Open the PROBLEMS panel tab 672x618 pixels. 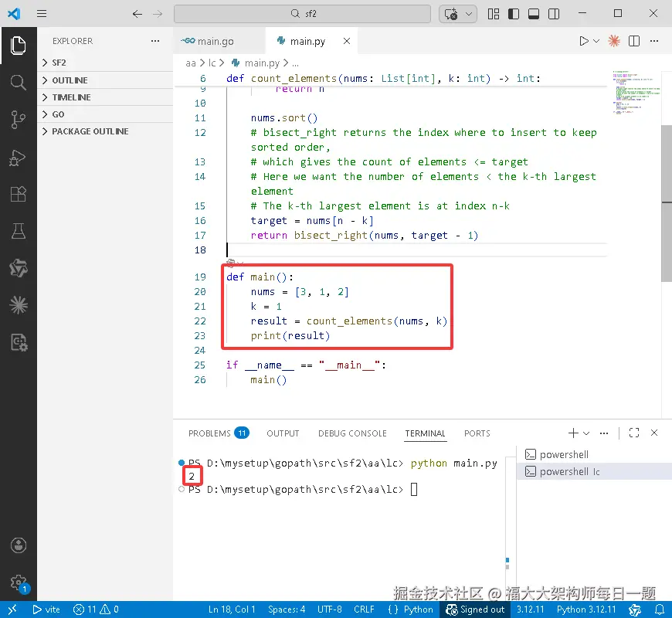pyautogui.click(x=218, y=433)
